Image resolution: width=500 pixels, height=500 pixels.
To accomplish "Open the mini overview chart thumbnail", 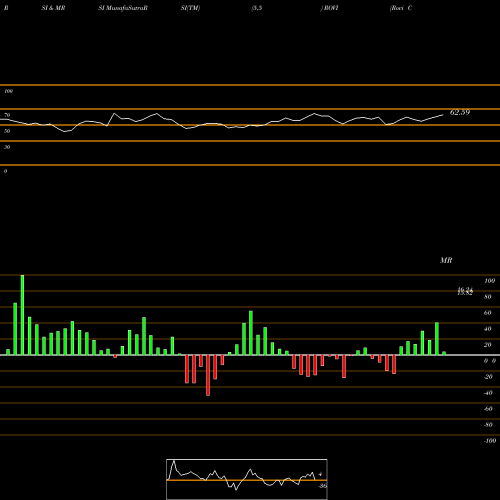I will pyautogui.click(x=247, y=479).
